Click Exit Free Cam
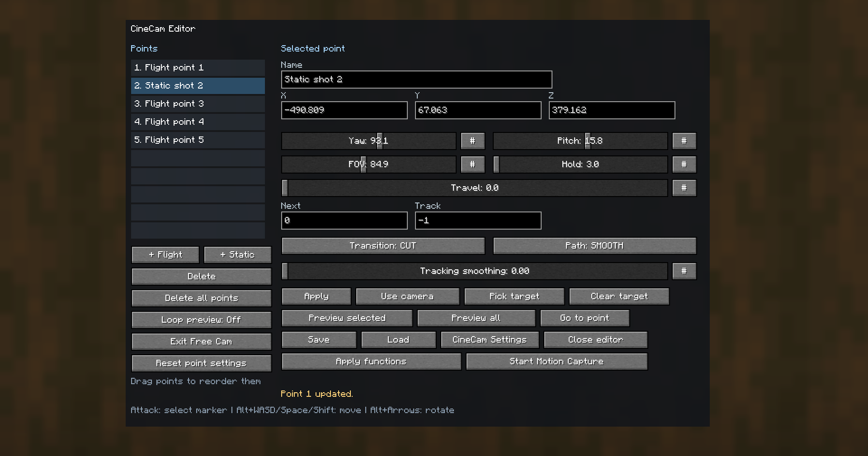This screenshot has height=456, width=868. pos(201,342)
